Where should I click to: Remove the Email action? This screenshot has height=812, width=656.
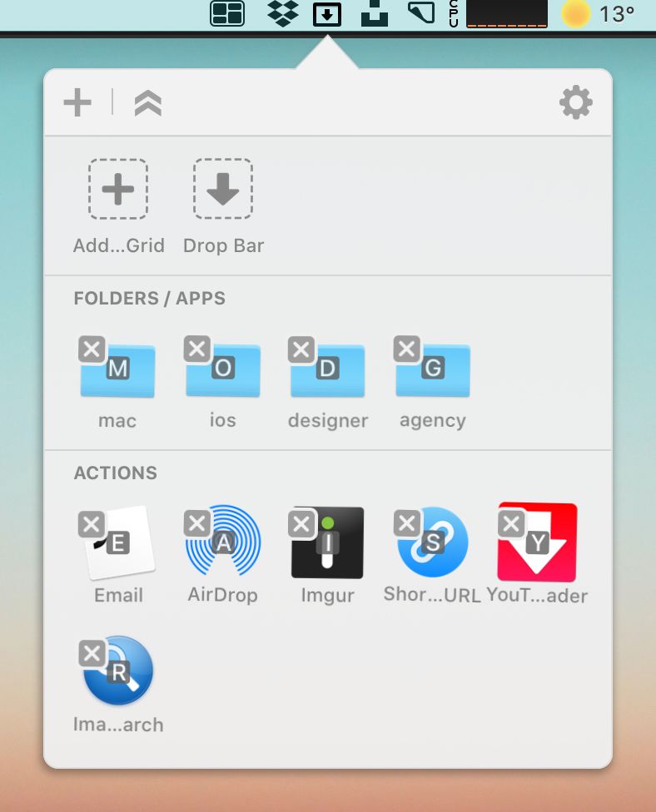[x=92, y=525]
